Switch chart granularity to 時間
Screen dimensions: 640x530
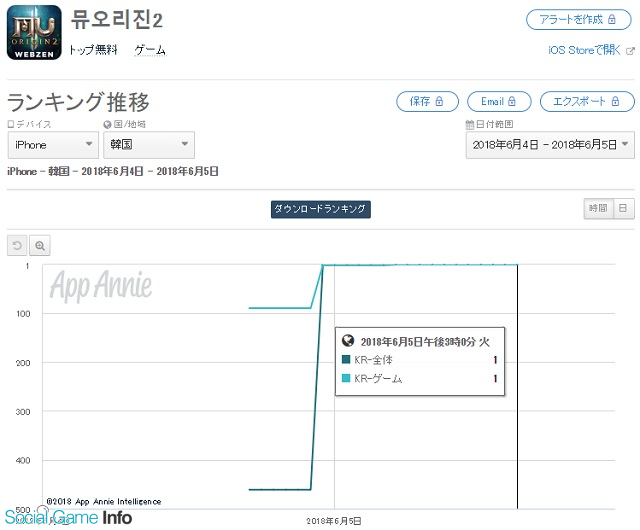click(x=598, y=208)
